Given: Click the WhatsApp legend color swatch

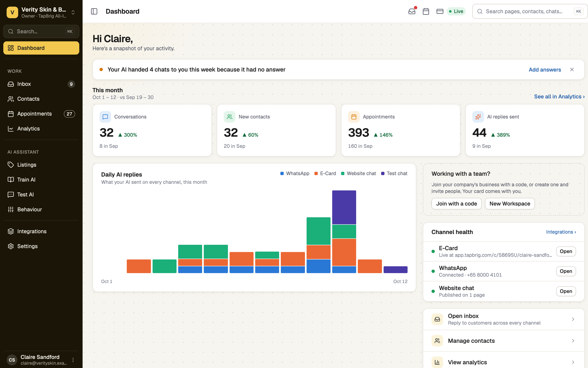Looking at the screenshot, I should pyautogui.click(x=282, y=173).
